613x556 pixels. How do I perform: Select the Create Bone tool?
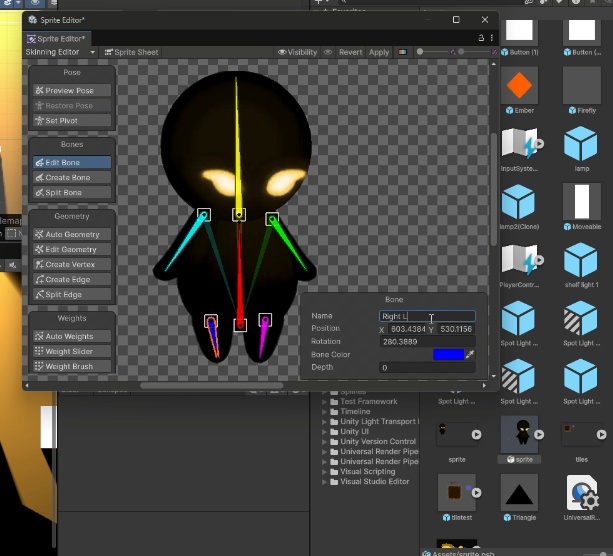[72, 178]
